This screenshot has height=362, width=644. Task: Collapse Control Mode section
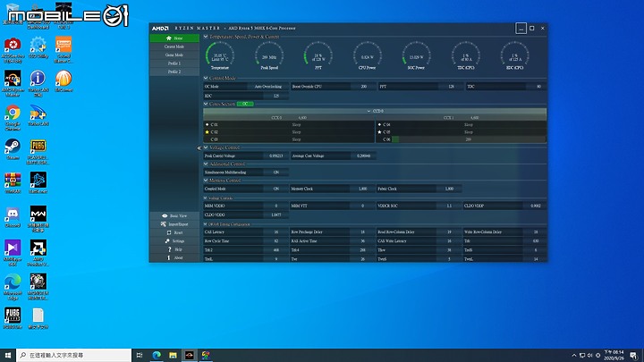tap(206, 78)
